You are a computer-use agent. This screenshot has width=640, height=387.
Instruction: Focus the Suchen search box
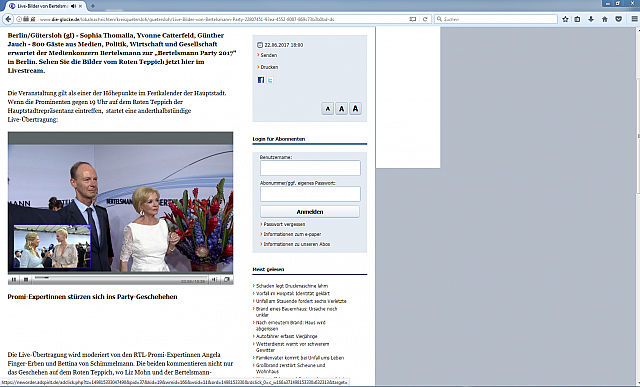coord(496,19)
